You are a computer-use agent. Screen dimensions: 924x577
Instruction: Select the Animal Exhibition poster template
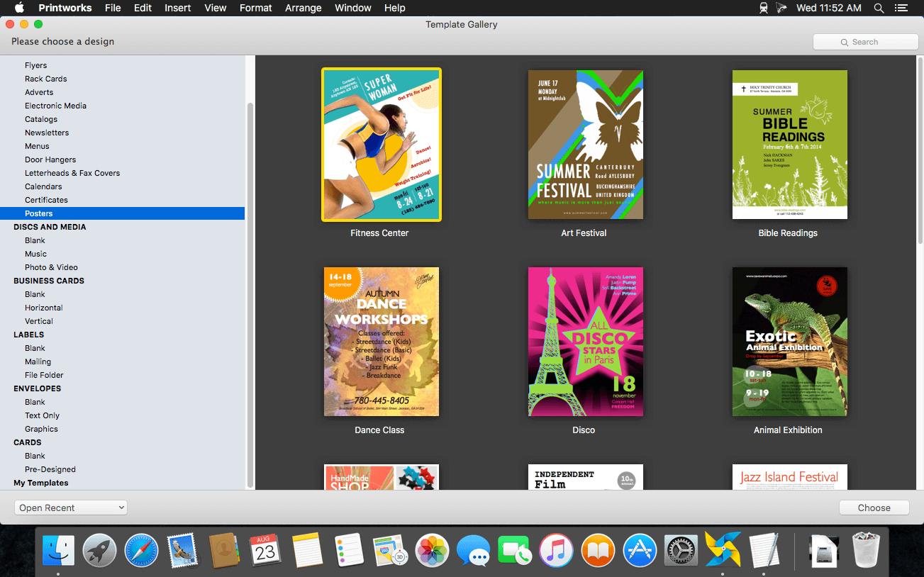coord(790,342)
